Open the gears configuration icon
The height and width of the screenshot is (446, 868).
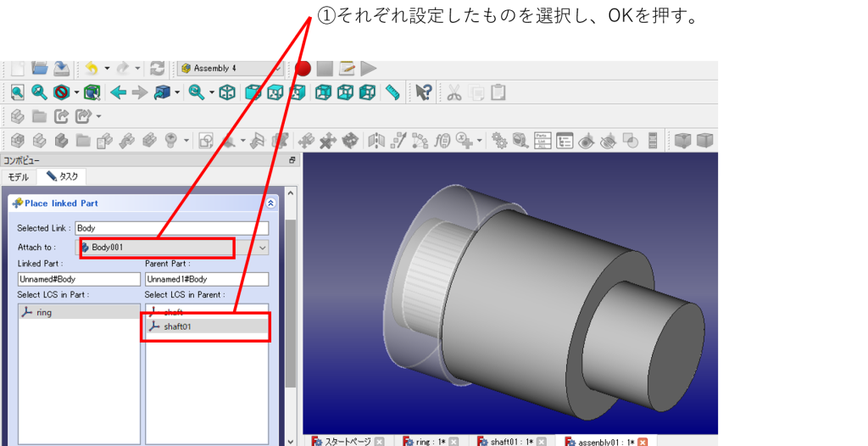point(499,140)
